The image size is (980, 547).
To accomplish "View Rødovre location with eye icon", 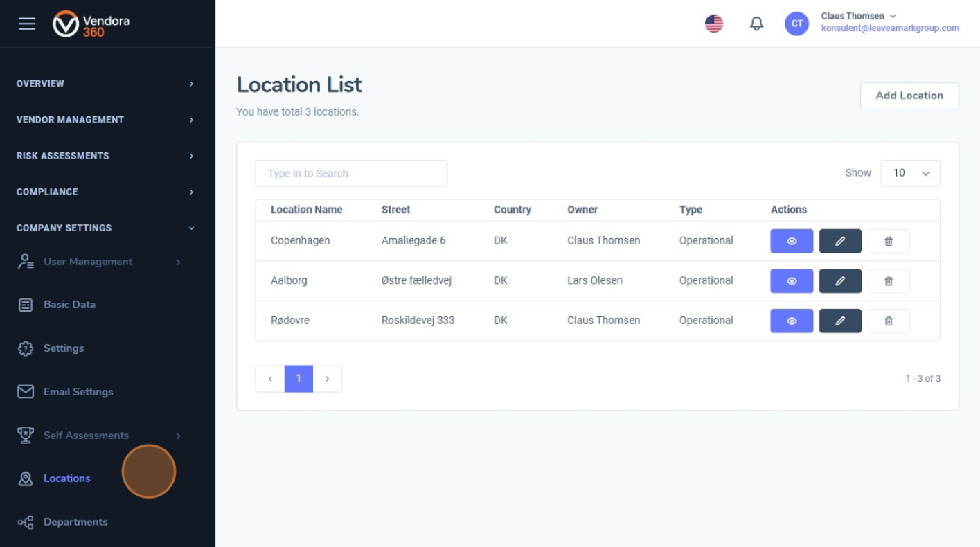I will (x=791, y=321).
